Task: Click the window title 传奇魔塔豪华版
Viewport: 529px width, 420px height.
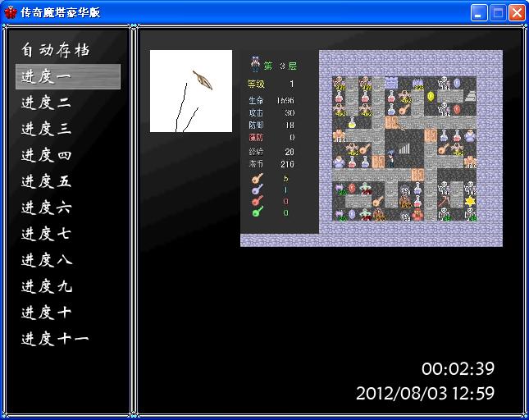Action: coord(61,12)
